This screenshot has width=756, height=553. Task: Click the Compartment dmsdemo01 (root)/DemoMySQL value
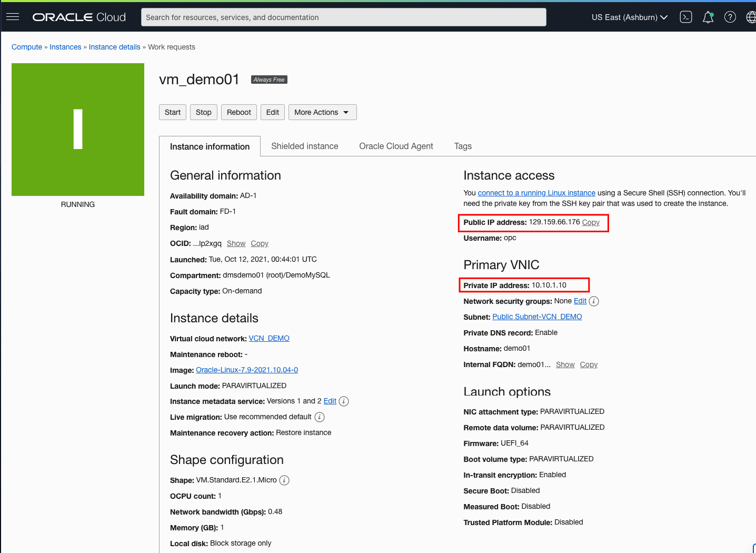[x=276, y=275]
